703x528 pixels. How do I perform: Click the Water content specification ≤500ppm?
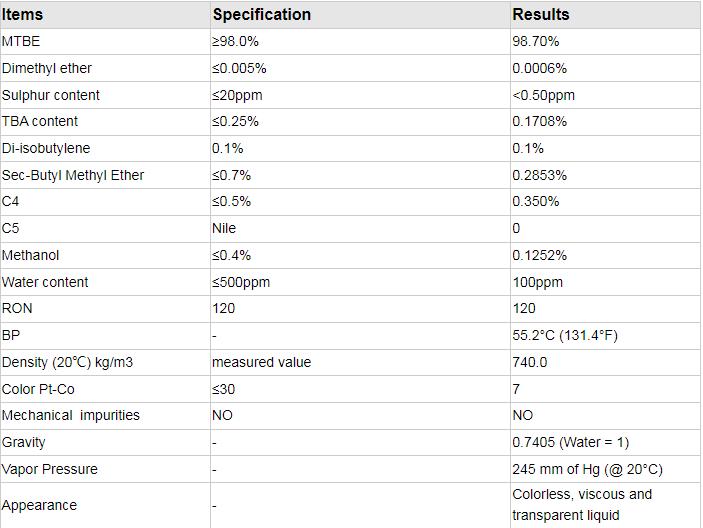click(241, 282)
